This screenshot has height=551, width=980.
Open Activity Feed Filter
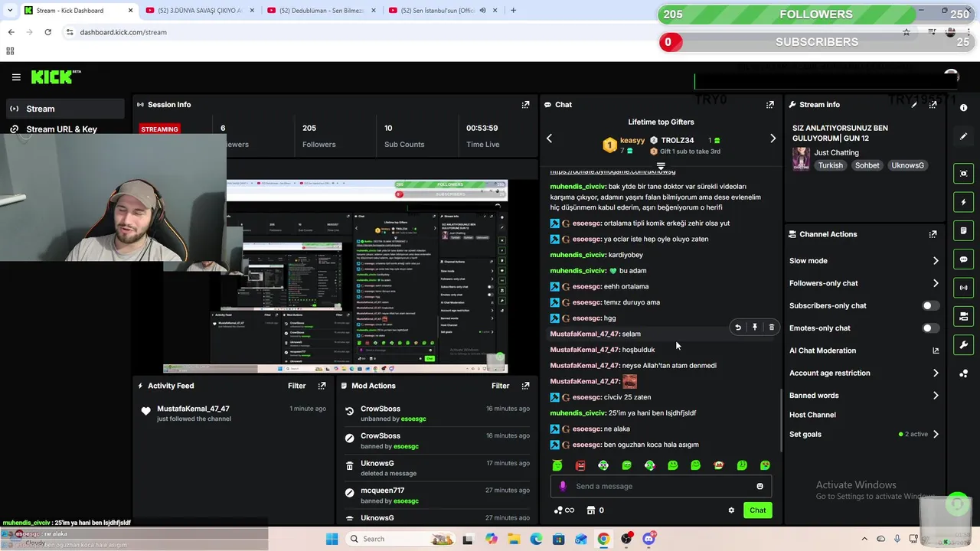point(296,386)
